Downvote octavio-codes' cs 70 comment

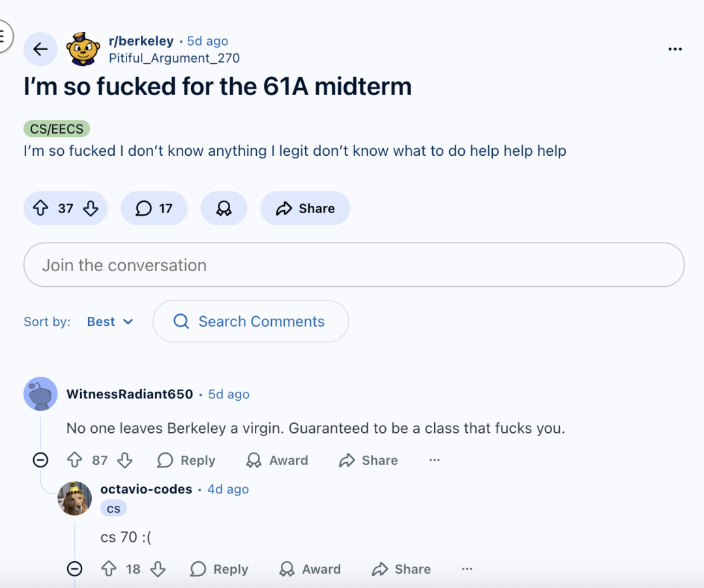pyautogui.click(x=158, y=569)
